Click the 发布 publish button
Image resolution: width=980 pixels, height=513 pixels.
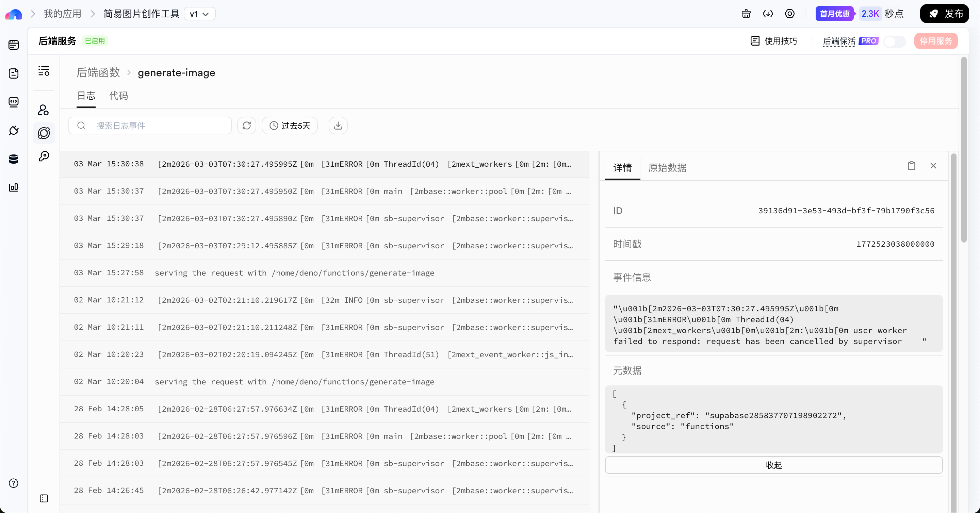944,14
